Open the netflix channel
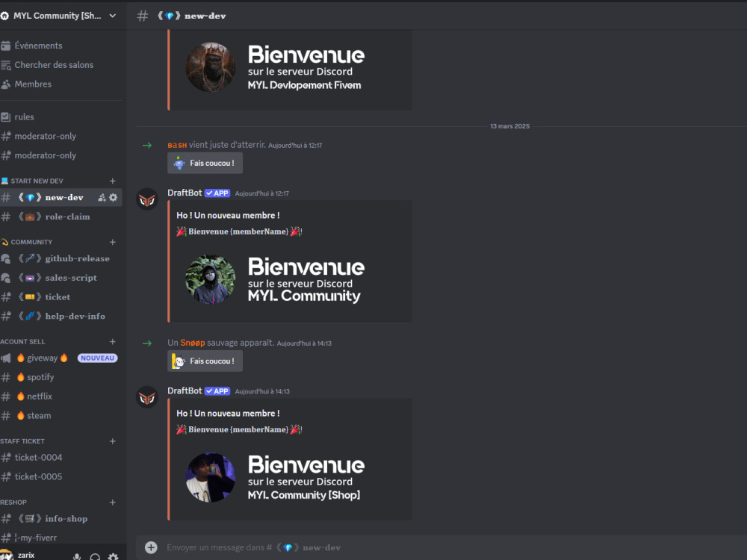 pos(61,396)
